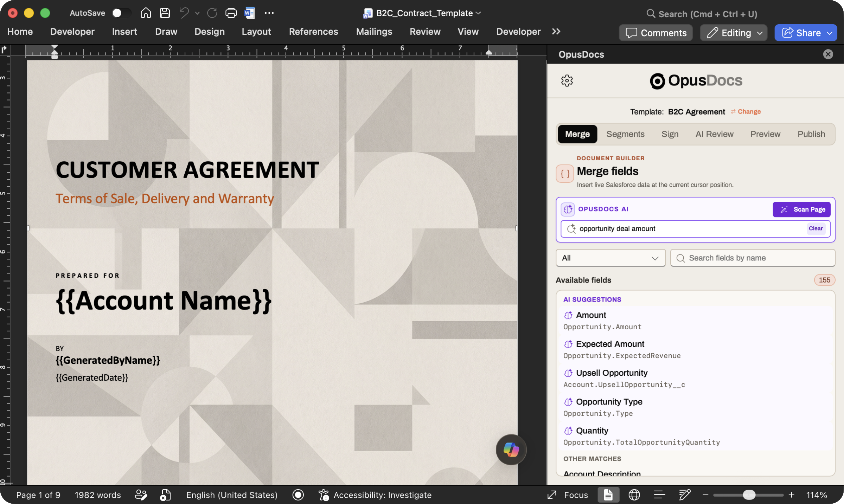844x504 pixels.
Task: Click the Redo arrow icon
Action: click(x=212, y=13)
